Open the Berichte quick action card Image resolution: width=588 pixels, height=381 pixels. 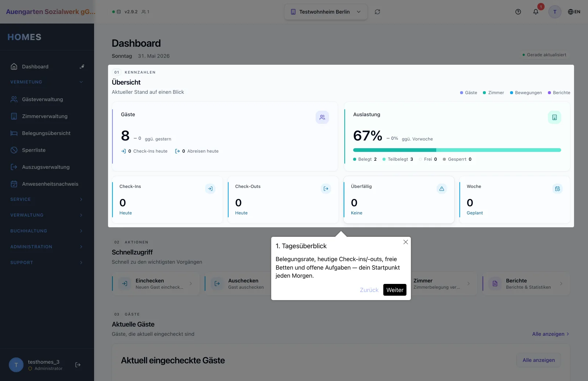point(526,284)
